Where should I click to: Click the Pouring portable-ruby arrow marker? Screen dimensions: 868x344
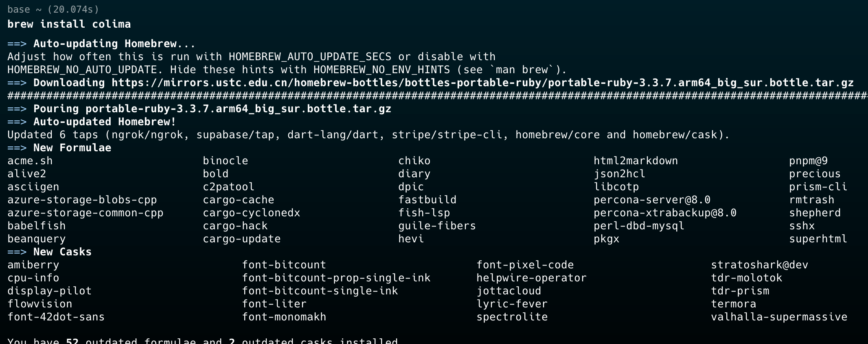pyautogui.click(x=17, y=109)
